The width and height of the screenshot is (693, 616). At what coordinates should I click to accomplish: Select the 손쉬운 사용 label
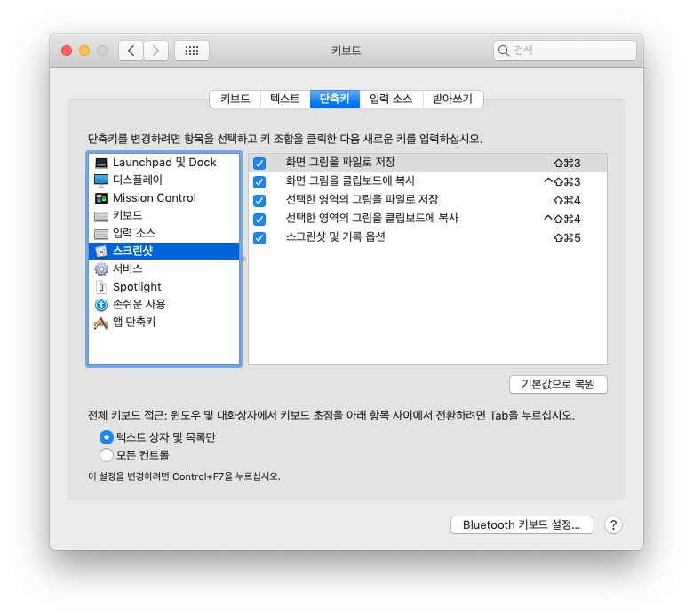139,304
